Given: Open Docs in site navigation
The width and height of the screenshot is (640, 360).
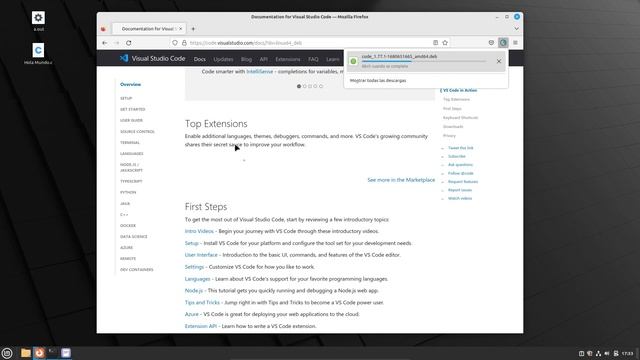Looking at the screenshot, I should pyautogui.click(x=200, y=59).
